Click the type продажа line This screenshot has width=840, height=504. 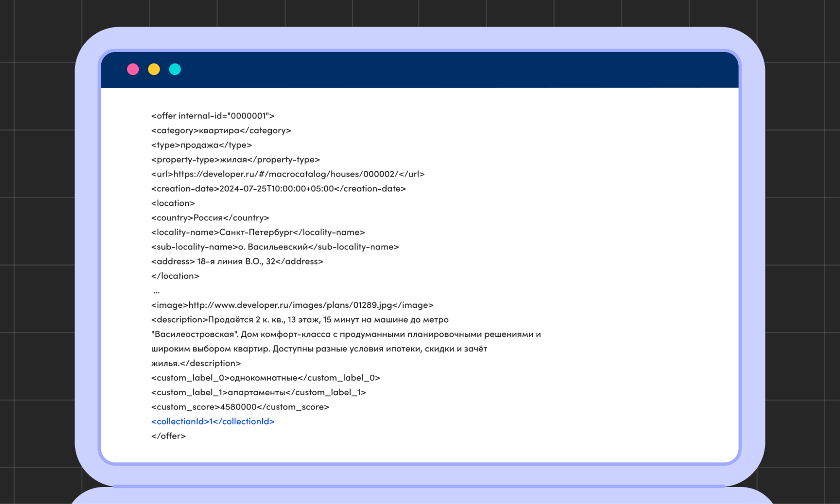tap(201, 145)
